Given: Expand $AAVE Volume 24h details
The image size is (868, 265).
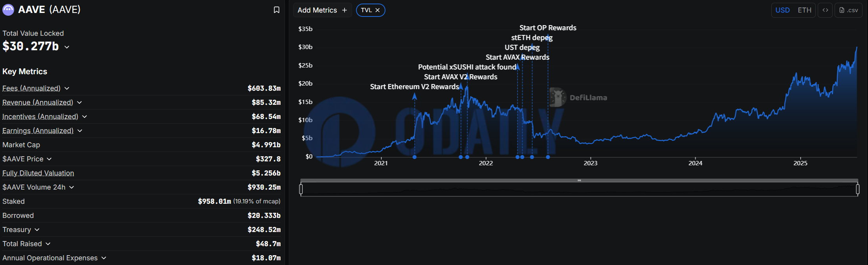Looking at the screenshot, I should pyautogui.click(x=72, y=187).
